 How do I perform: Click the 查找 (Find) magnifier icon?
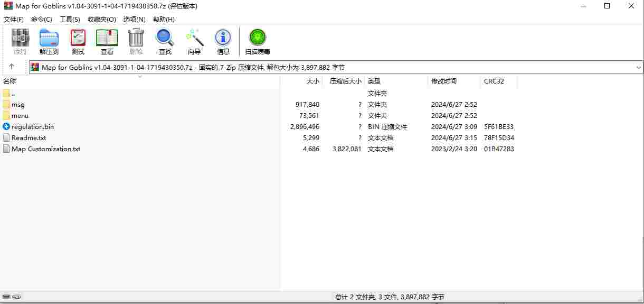pos(165,39)
